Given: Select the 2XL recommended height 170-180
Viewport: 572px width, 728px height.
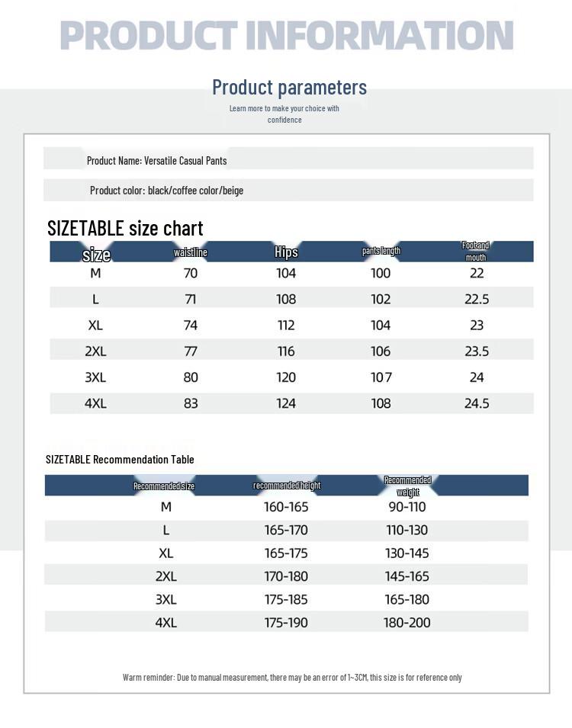Looking at the screenshot, I should 286,576.
